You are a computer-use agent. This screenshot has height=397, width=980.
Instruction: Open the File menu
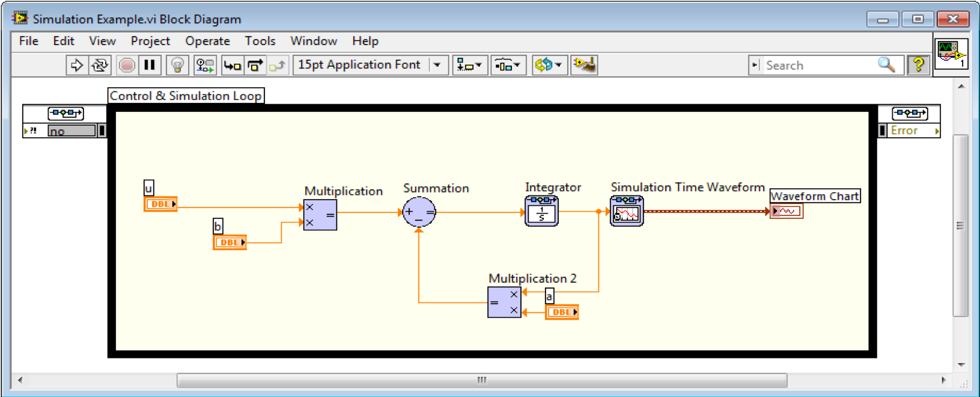(x=29, y=41)
